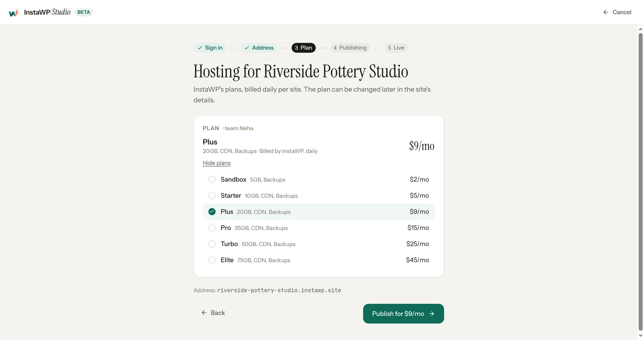Click the BETA badge beside Studio
This screenshot has width=644, height=340.
[84, 12]
